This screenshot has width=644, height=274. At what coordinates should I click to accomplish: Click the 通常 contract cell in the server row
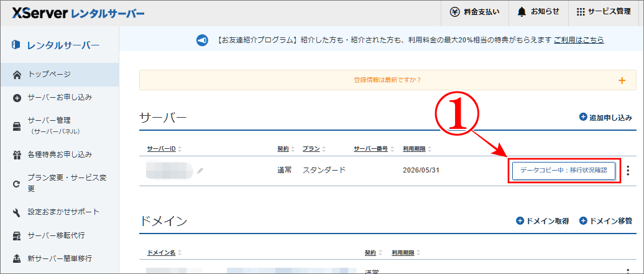[x=285, y=170]
